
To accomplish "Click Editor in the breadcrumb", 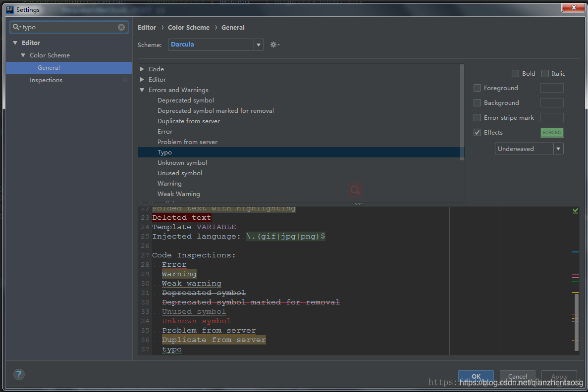I will (147, 27).
